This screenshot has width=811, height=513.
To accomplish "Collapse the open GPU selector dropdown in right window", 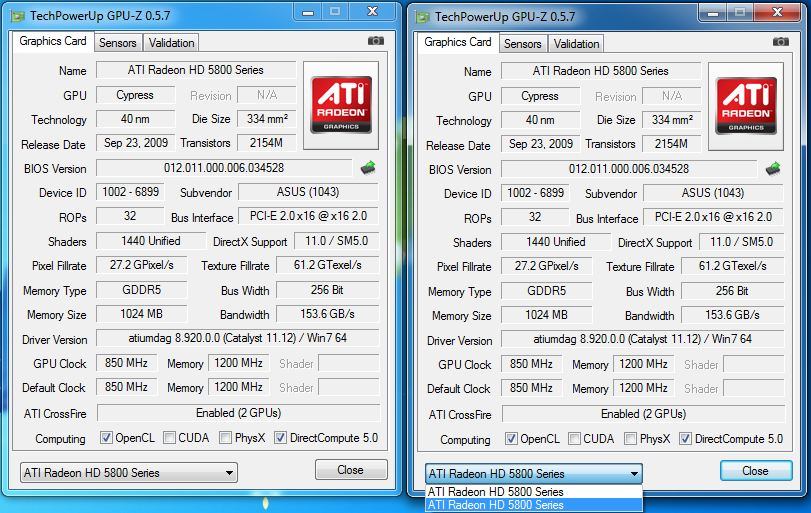I will [x=534, y=474].
